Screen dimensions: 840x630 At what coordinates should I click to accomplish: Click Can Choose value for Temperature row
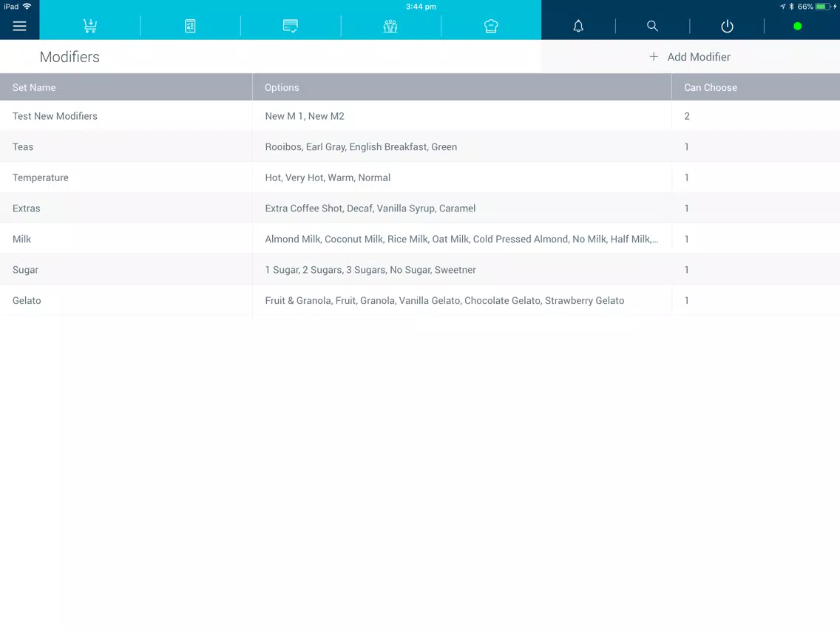(687, 177)
